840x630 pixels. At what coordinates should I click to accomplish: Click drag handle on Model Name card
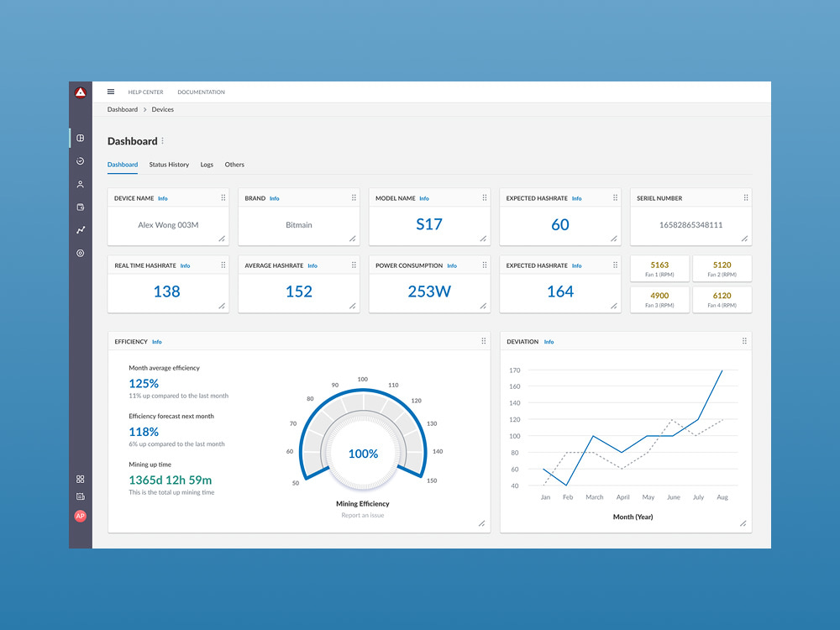[485, 197]
